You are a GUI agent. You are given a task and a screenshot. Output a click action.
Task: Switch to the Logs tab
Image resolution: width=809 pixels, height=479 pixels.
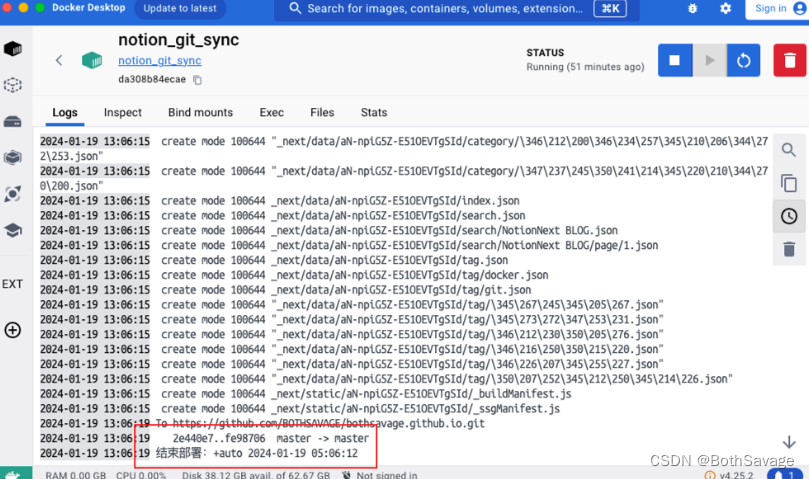point(65,113)
